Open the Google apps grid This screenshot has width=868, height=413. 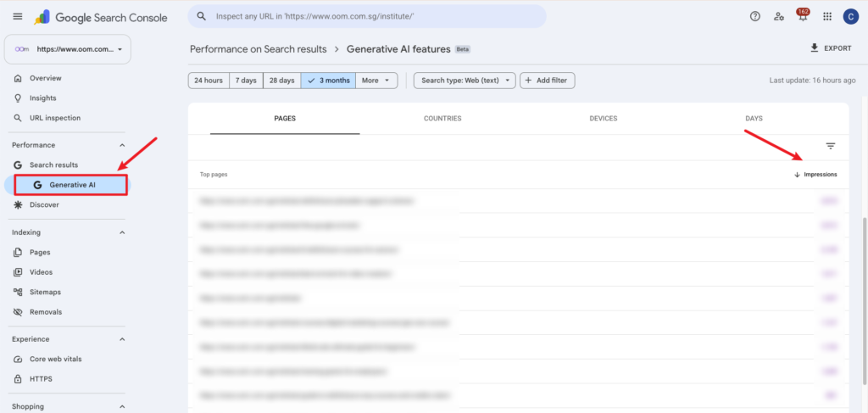pyautogui.click(x=827, y=17)
